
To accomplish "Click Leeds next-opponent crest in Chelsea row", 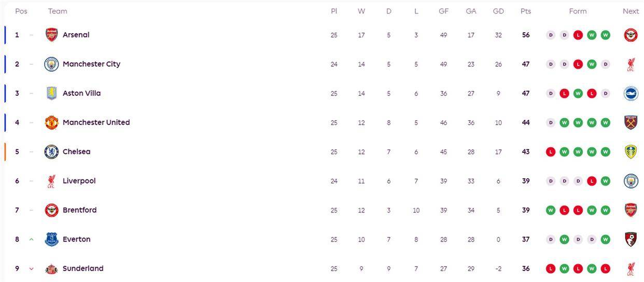I will click(x=631, y=152).
